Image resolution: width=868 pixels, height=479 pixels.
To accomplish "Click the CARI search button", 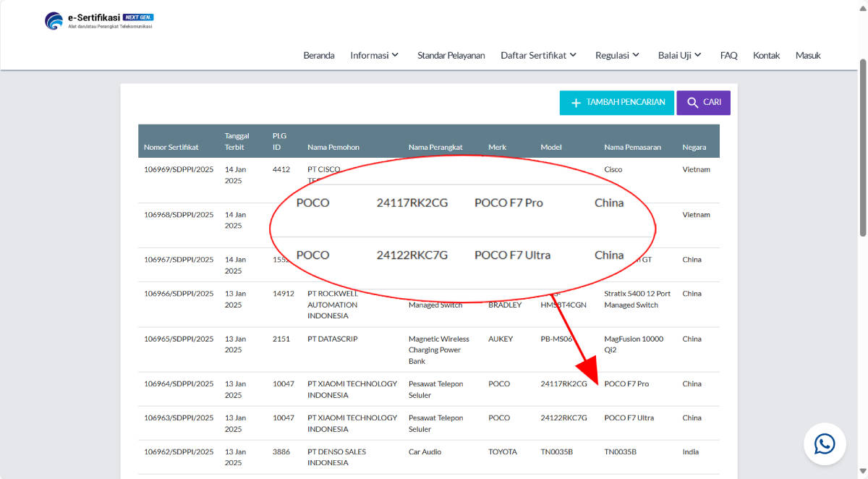I will tap(703, 103).
